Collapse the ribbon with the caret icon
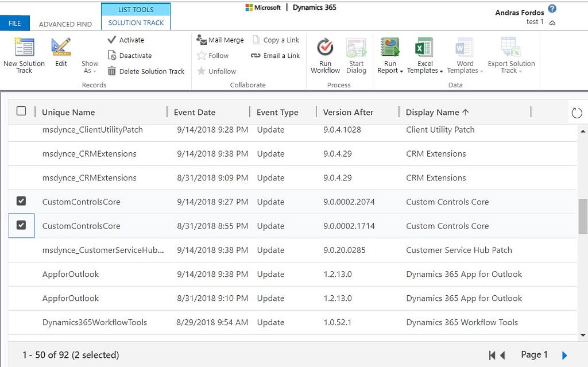The height and width of the screenshot is (367, 588). (x=552, y=23)
